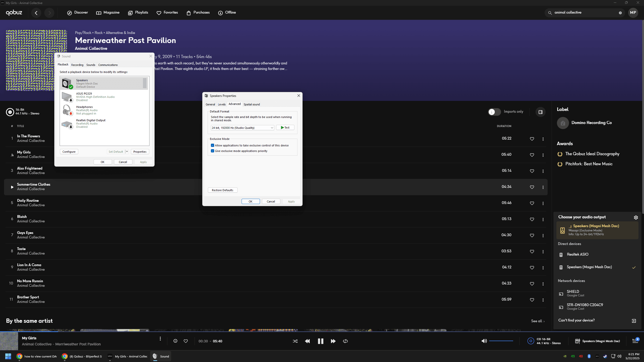Click Properties in the Sound dialog
The height and width of the screenshot is (362, 644).
pos(140,152)
